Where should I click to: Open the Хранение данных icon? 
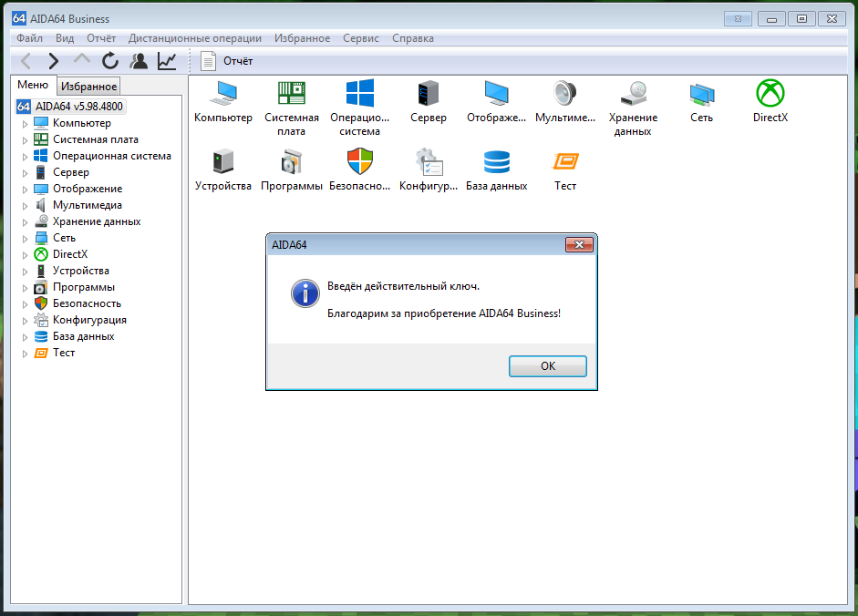633,94
